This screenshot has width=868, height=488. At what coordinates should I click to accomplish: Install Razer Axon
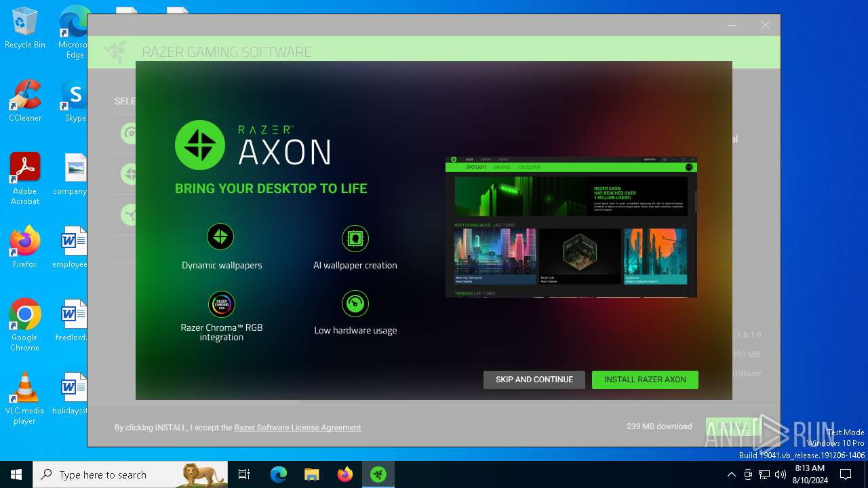point(645,380)
